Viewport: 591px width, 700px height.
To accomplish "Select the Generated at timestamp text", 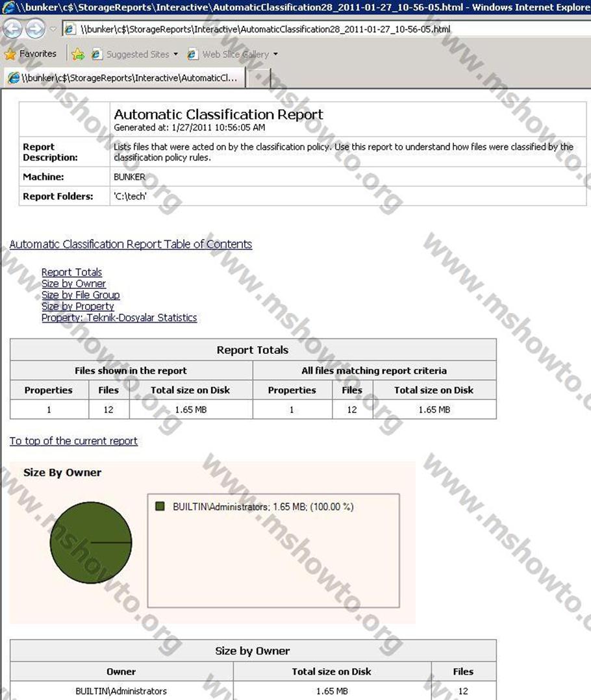I will point(189,128).
